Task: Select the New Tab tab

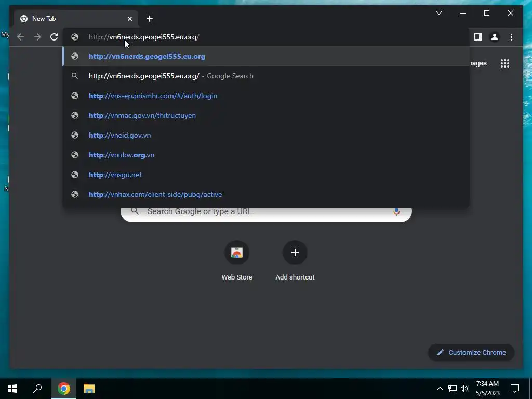Action: pyautogui.click(x=76, y=19)
